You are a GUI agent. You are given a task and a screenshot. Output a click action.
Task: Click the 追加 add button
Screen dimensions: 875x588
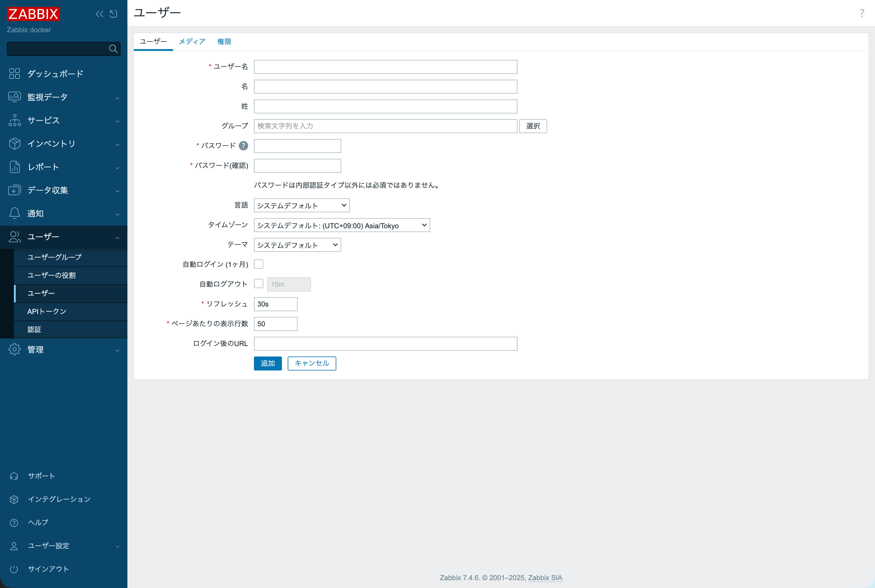(267, 364)
